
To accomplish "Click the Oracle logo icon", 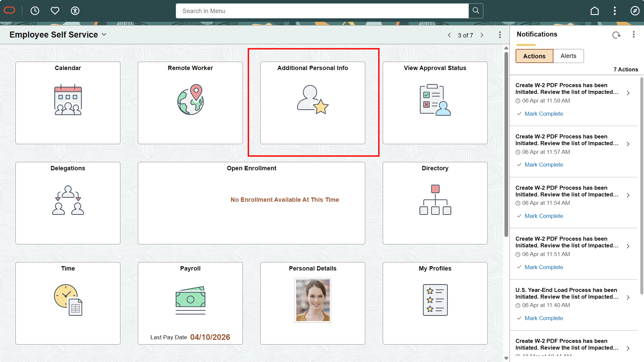I will 9,11.
